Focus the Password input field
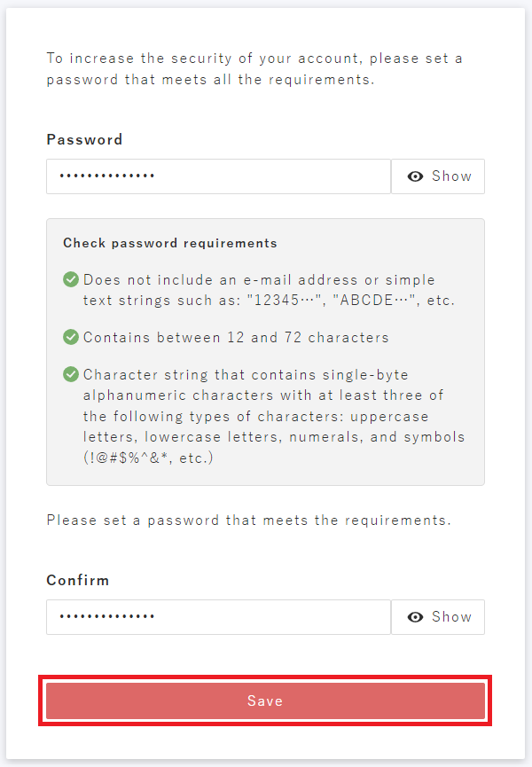This screenshot has height=767, width=532. pos(218,176)
